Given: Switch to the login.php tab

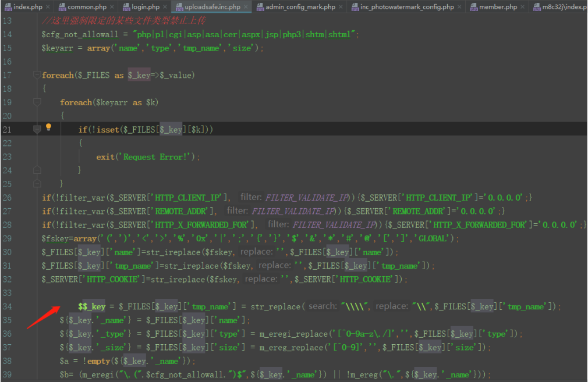Looking at the screenshot, I should 146,7.
